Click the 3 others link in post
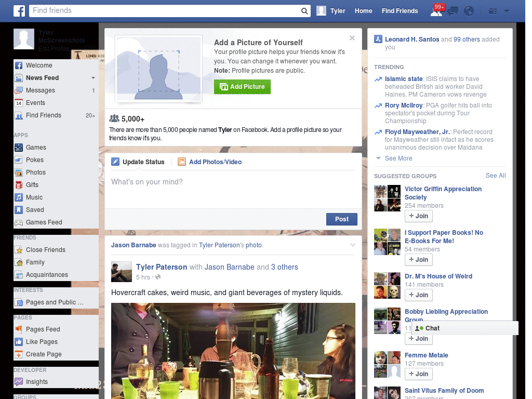 (284, 267)
